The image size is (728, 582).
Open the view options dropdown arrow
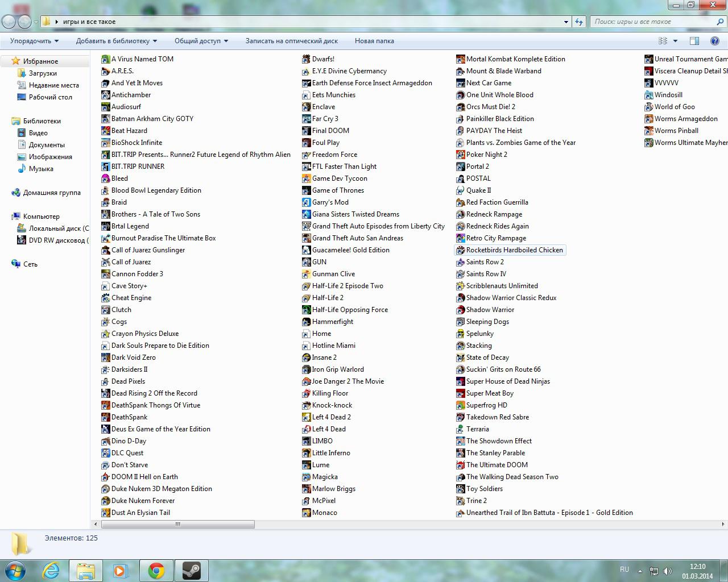pyautogui.click(x=675, y=41)
